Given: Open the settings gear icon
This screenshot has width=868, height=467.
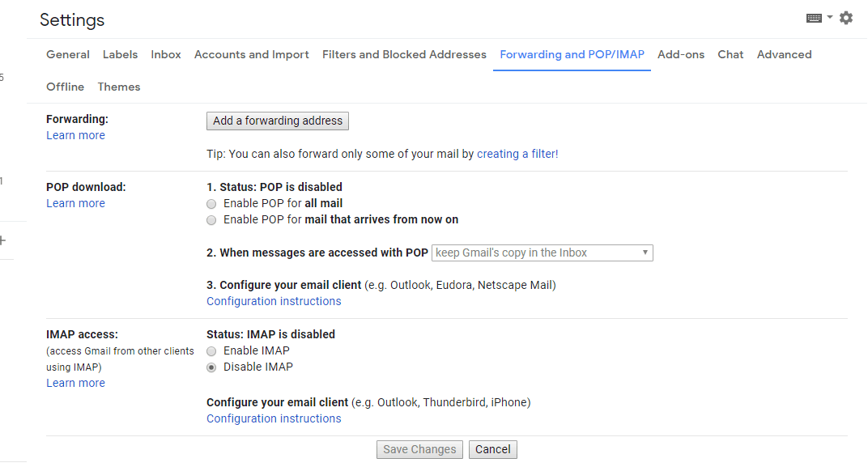Looking at the screenshot, I should tap(846, 19).
